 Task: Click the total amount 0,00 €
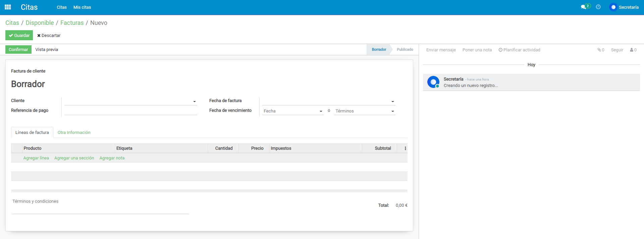[x=401, y=205]
